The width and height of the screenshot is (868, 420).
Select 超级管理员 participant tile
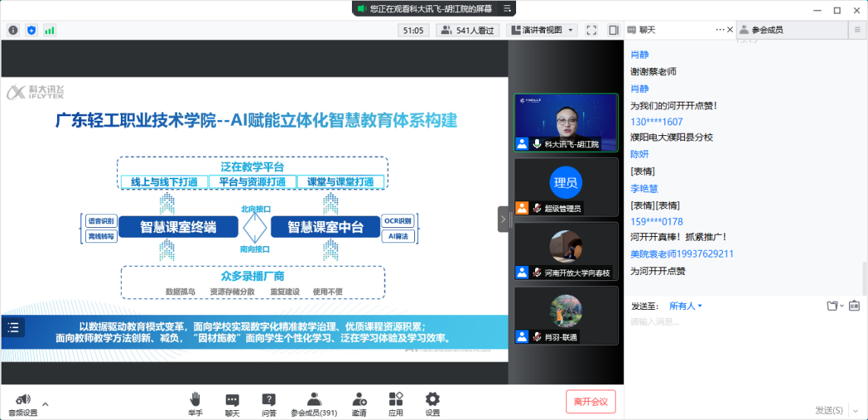tap(565, 187)
